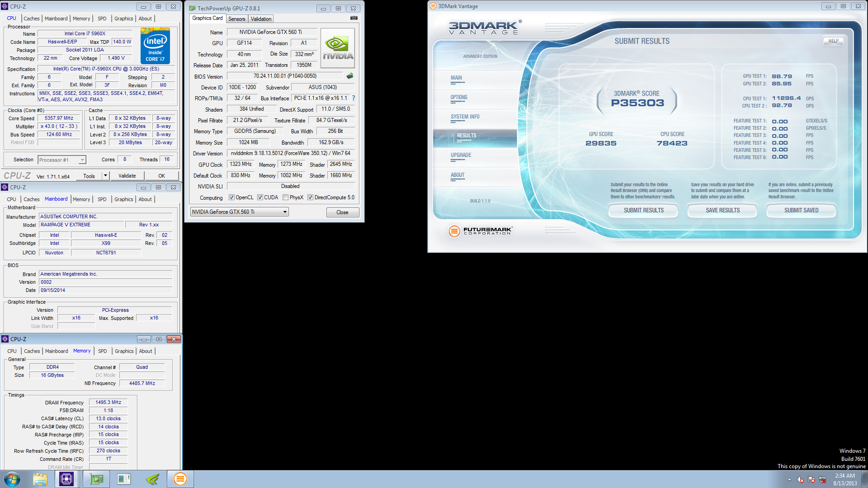Toggle the DirectCompute 5.0 checkbox

coord(310,197)
